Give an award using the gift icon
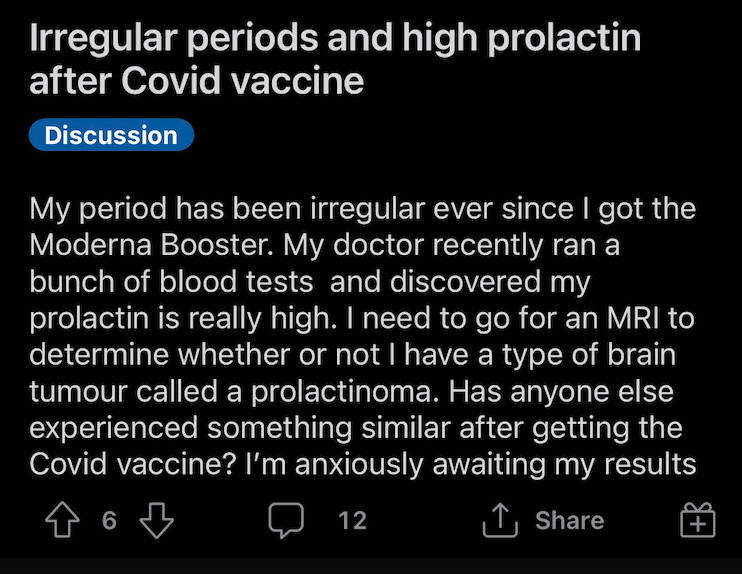 coord(698,520)
